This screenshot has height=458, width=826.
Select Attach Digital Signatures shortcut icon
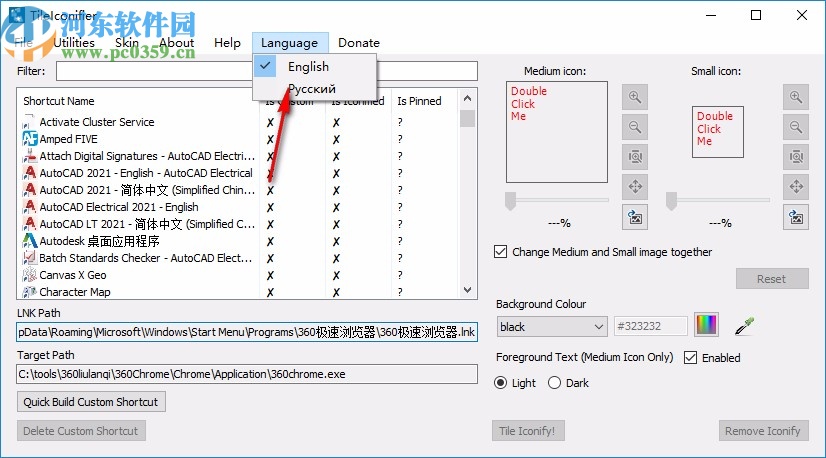30,156
